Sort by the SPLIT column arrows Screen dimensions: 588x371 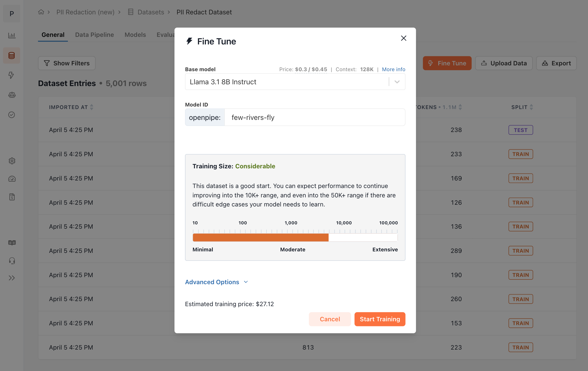(x=531, y=107)
